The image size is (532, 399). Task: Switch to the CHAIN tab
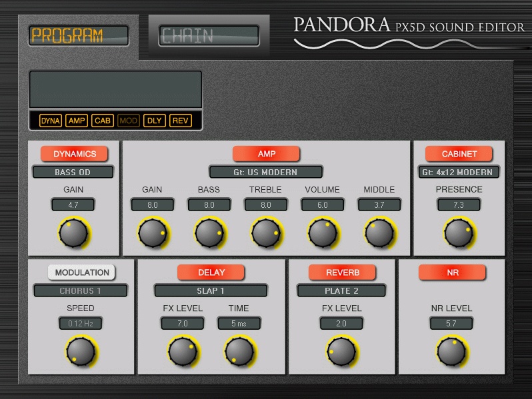(x=209, y=35)
